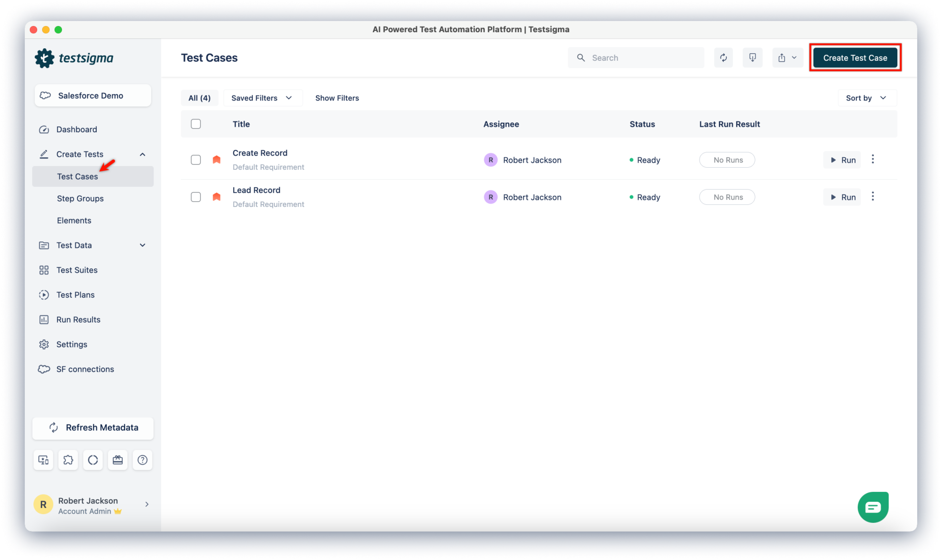The image size is (942, 560).
Task: Select the All (4) tab
Action: tap(200, 98)
